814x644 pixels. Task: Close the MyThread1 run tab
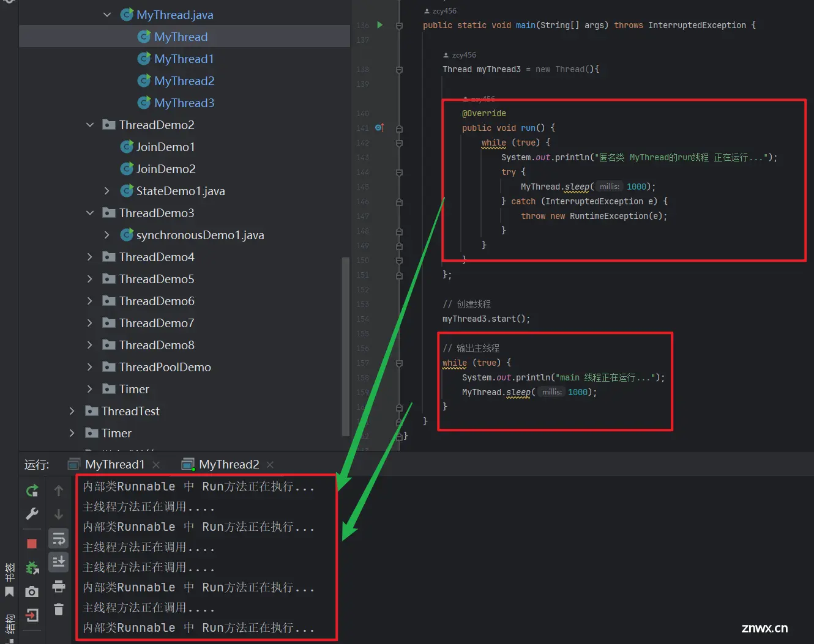(156, 465)
